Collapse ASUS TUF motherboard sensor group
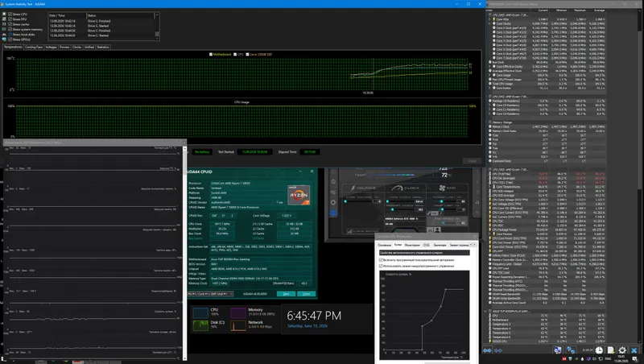644x364 pixels. click(x=485, y=311)
